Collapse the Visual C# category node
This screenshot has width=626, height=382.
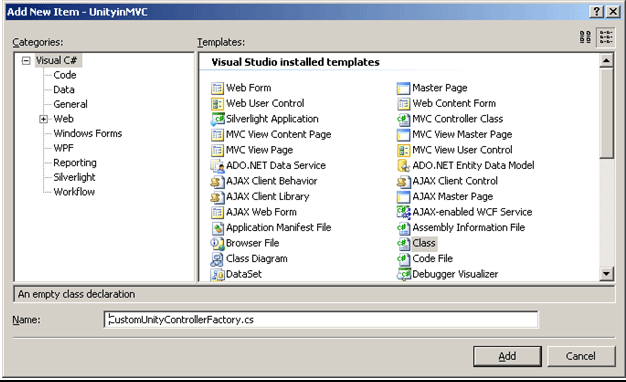(x=26, y=61)
